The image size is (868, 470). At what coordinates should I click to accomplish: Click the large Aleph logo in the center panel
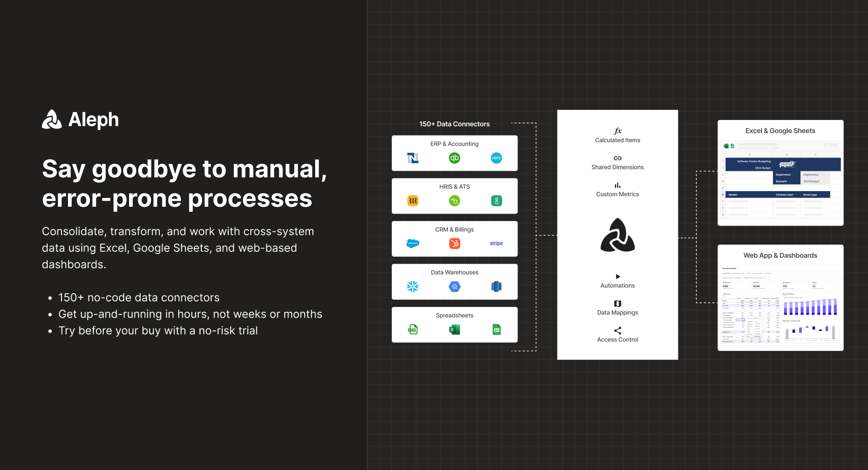618,235
